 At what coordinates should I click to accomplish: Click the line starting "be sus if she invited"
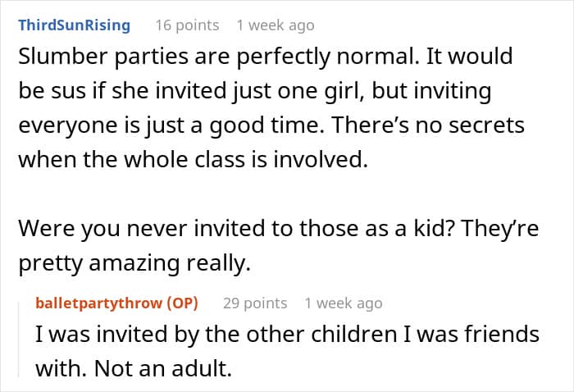255,91
